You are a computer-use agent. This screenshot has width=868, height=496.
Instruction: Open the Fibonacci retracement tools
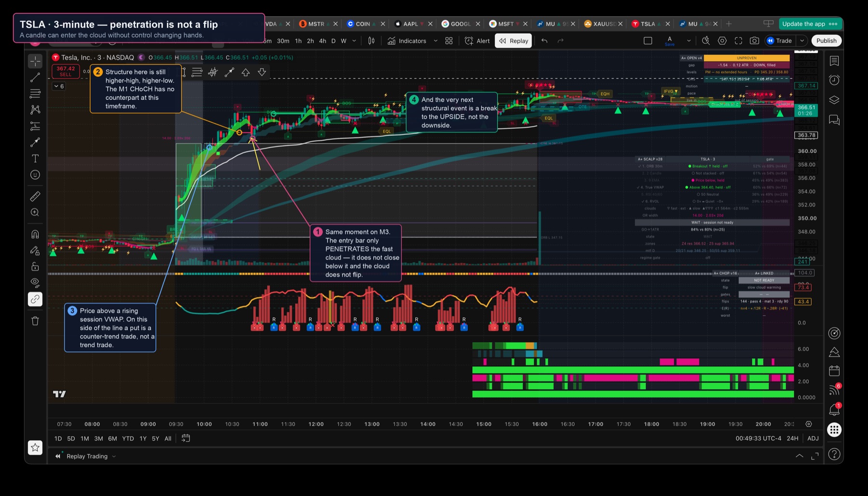[35, 94]
